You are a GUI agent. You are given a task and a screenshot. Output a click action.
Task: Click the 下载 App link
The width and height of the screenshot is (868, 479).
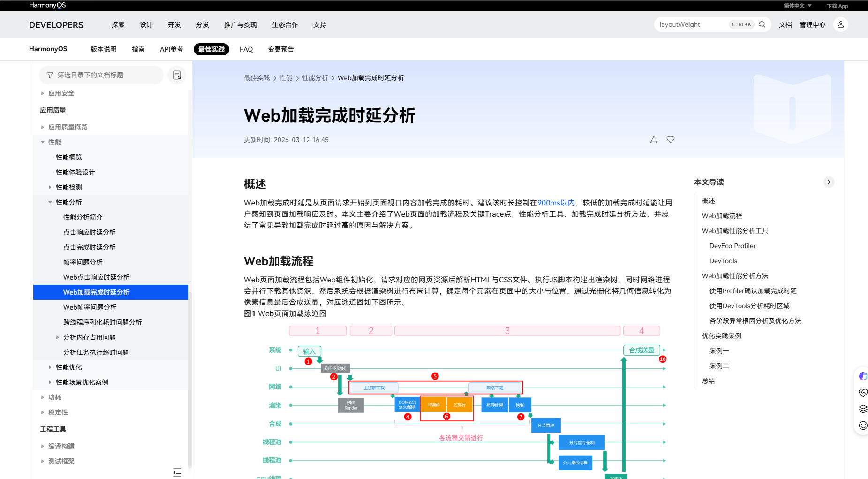click(x=838, y=6)
